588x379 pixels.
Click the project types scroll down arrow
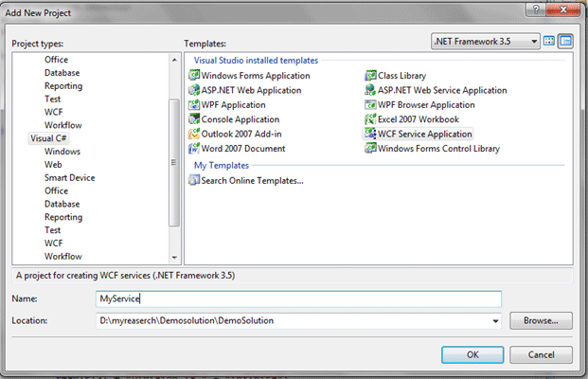point(174,258)
